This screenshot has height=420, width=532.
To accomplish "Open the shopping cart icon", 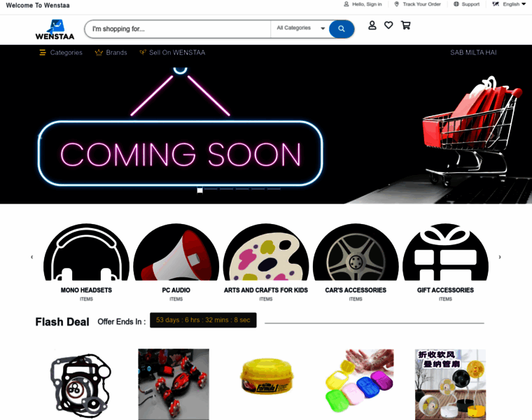I will [x=406, y=25].
